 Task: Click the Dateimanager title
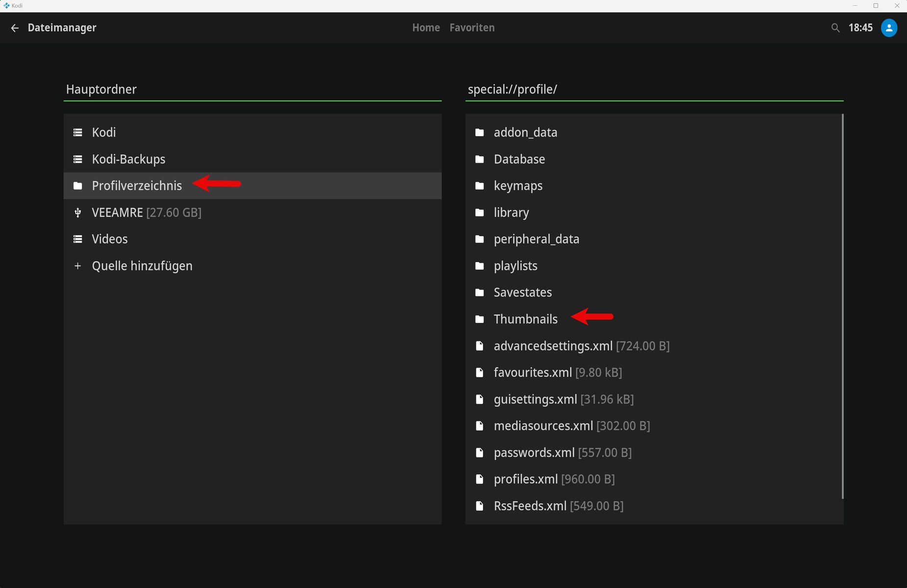coord(62,28)
